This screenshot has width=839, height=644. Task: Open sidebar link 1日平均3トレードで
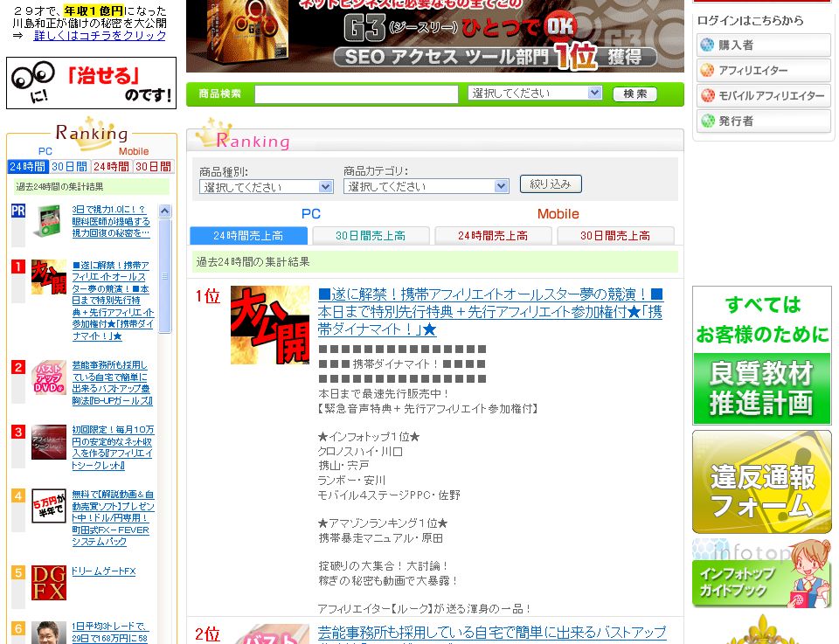click(110, 632)
